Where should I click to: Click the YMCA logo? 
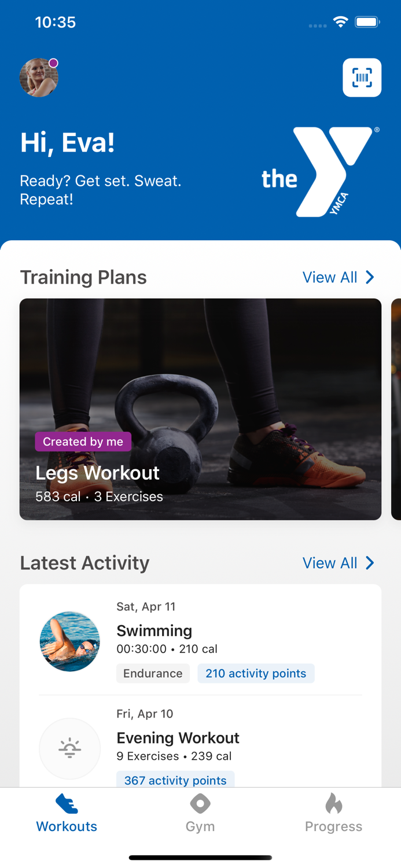[x=320, y=172]
